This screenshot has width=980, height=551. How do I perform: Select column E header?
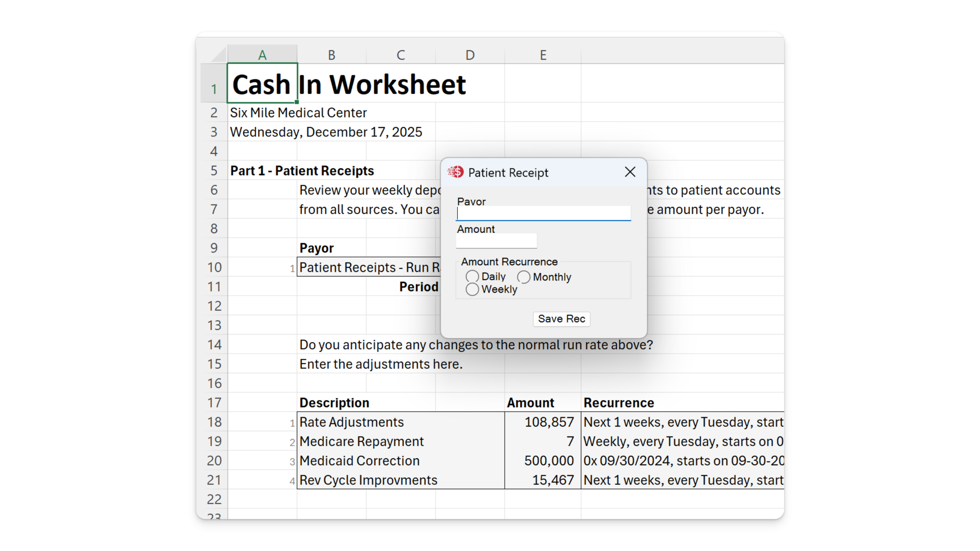tap(543, 55)
